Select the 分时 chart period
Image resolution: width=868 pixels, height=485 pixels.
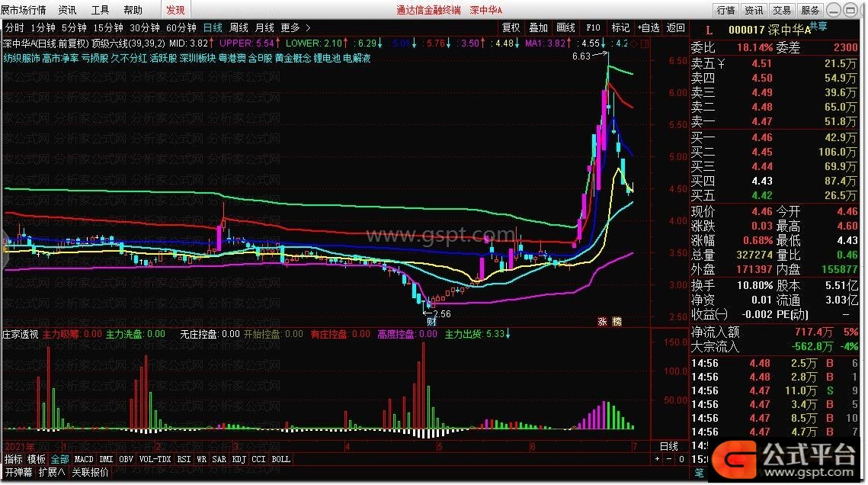coord(14,27)
